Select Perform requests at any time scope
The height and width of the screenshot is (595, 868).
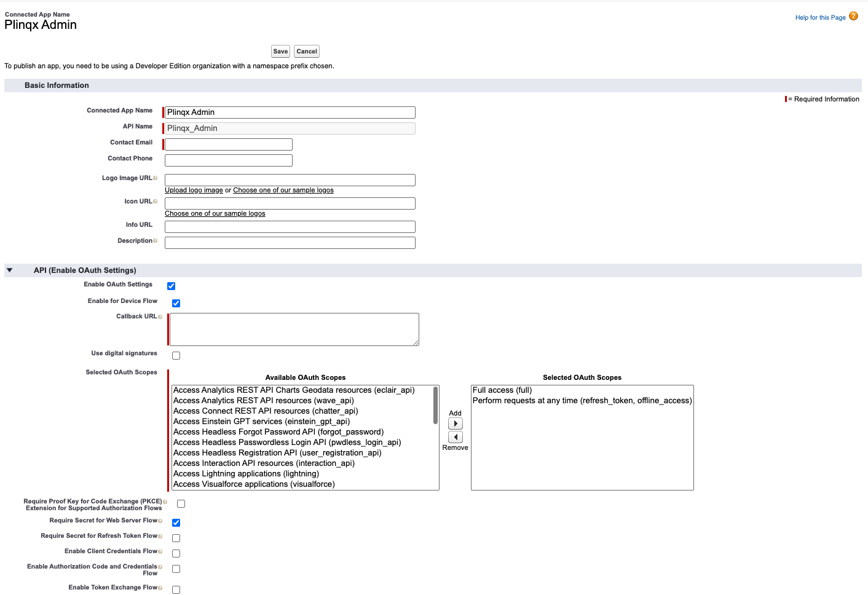pos(582,401)
